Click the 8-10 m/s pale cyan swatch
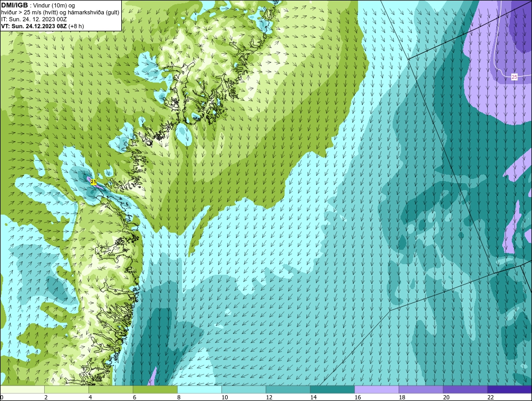532x401 pixels. (199, 389)
